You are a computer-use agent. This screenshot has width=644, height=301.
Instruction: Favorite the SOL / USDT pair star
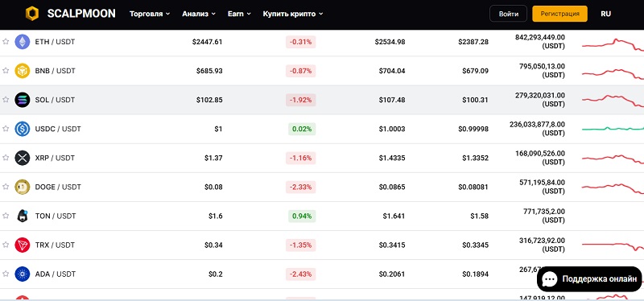tap(6, 99)
